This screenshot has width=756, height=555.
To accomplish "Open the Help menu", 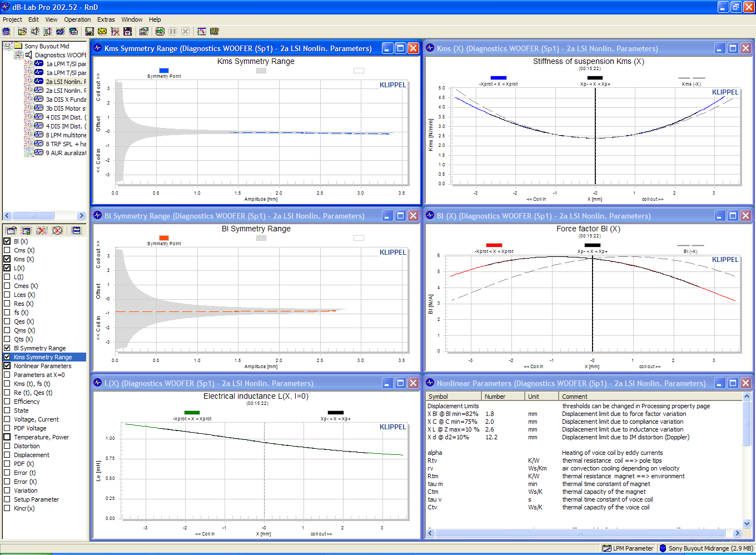I will pyautogui.click(x=155, y=19).
